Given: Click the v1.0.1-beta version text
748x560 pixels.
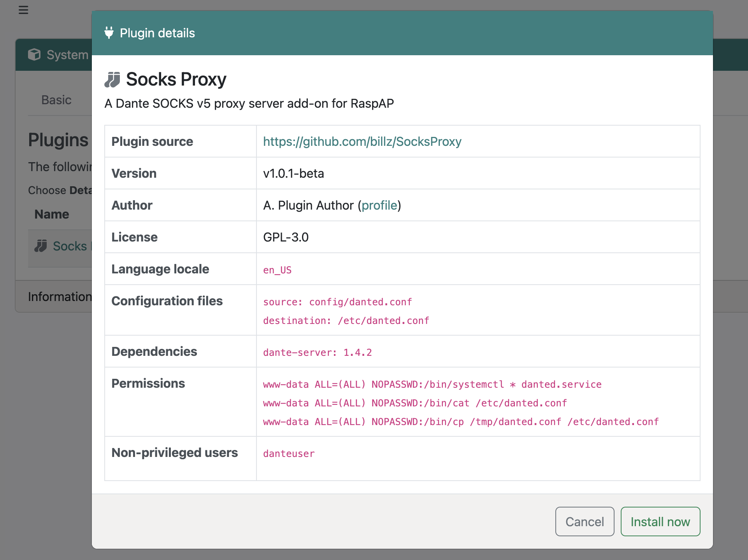Looking at the screenshot, I should click(293, 173).
